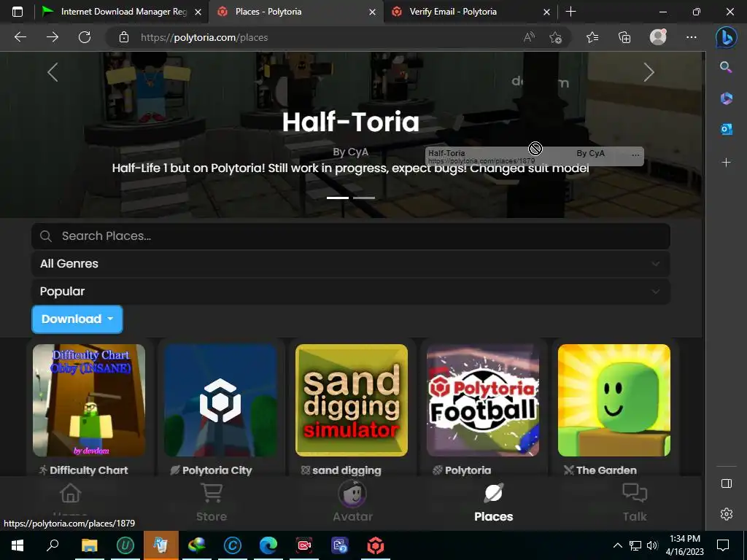Open the Difficulty Chart Obby thumbnail
Viewport: 747px width, 560px height.
[89, 400]
